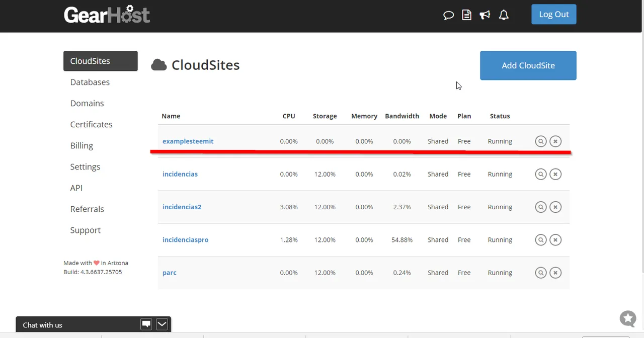Click delete icon for incidencias row
Screen dimensions: 644x338
[555, 174]
